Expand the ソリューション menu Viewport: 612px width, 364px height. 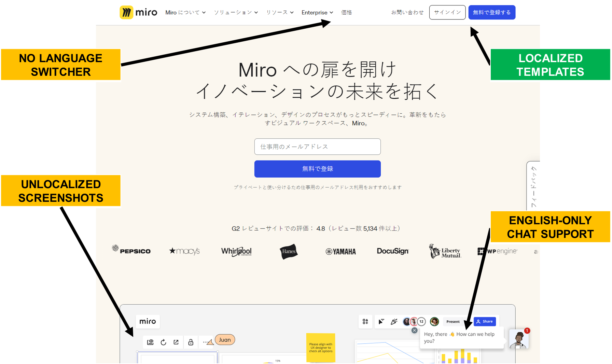pos(236,12)
